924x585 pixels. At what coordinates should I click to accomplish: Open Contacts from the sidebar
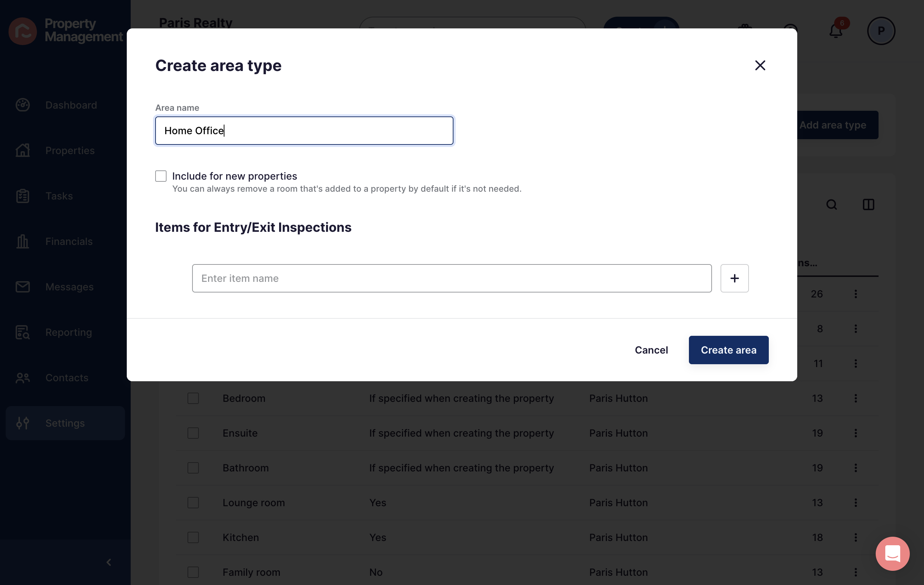(x=65, y=378)
